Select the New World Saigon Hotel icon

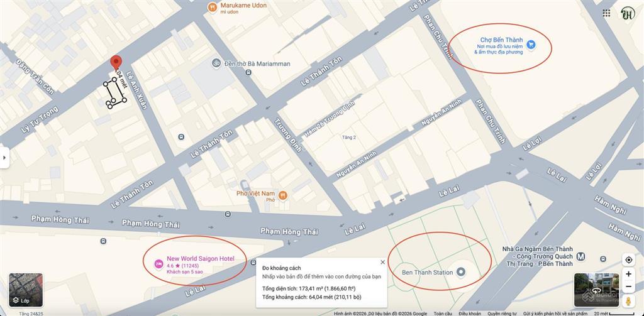coord(158,264)
